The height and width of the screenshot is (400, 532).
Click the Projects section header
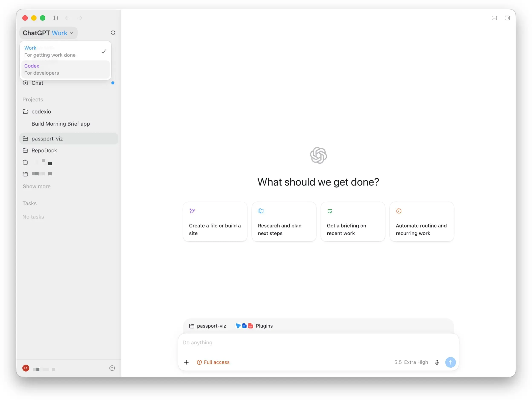pyautogui.click(x=33, y=100)
